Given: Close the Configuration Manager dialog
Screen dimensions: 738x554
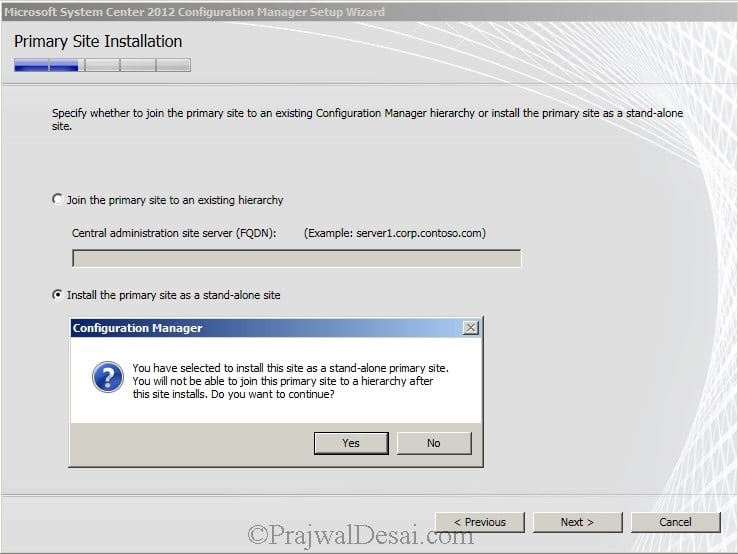Looking at the screenshot, I should coord(471,328).
